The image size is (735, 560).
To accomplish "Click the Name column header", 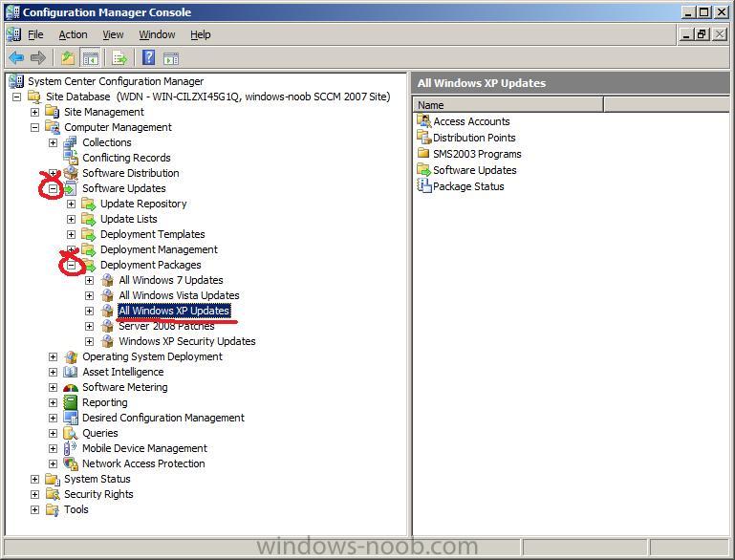I will (x=508, y=105).
